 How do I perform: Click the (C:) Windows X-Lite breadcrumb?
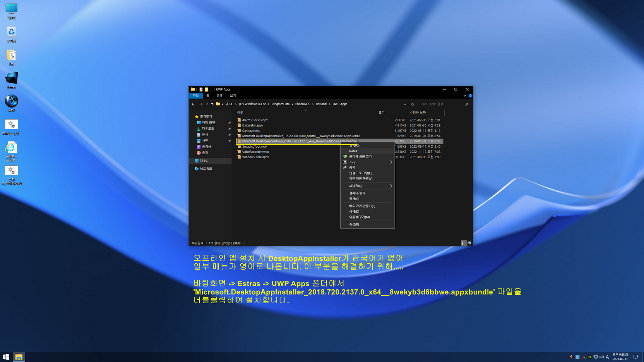tap(252, 104)
